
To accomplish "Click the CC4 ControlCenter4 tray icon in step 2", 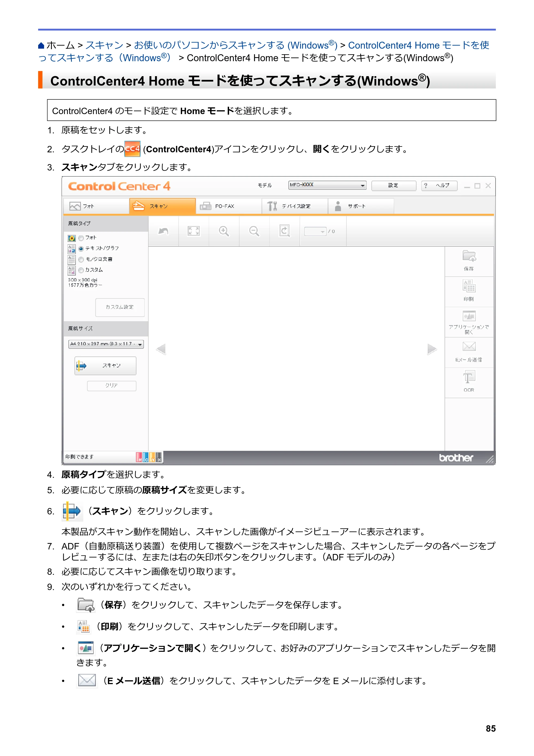I will (x=133, y=149).
